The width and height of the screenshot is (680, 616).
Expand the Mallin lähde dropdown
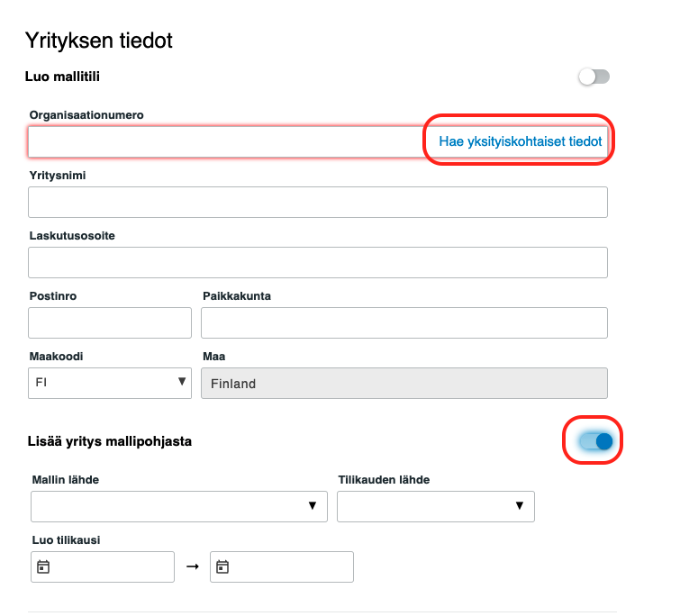178,506
